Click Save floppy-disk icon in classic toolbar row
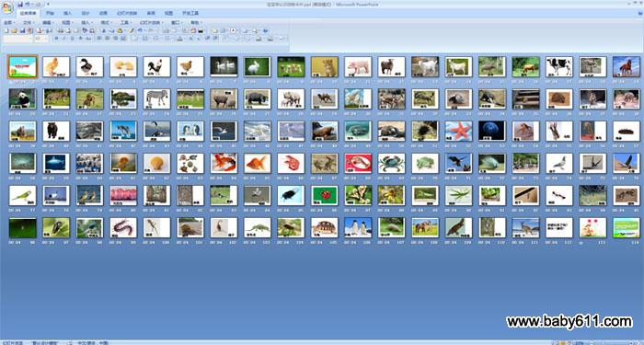This screenshot has width=644, height=345. click(x=23, y=30)
